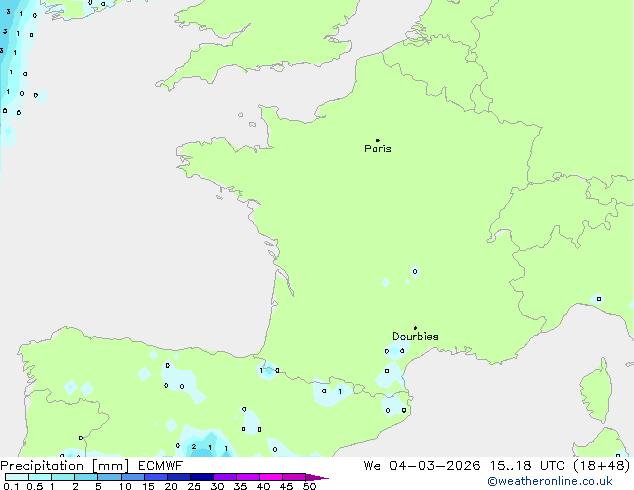Click the ECMWF model label
The image size is (634, 490).
click(x=160, y=465)
